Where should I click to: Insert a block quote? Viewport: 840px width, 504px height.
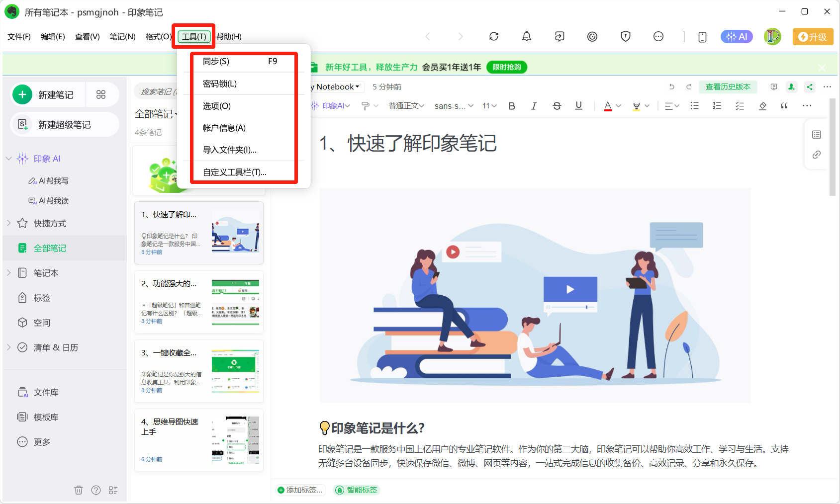(784, 106)
